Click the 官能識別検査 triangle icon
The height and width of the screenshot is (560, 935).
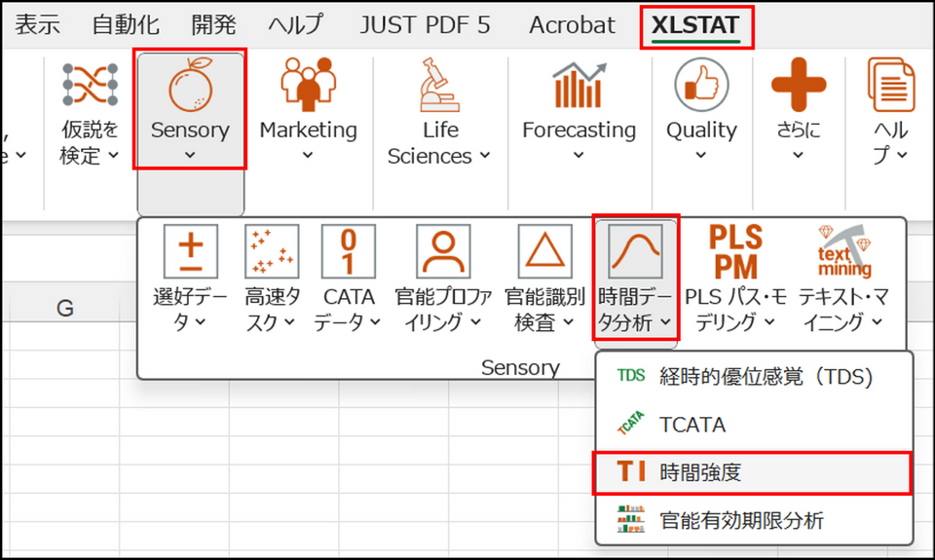(x=544, y=251)
